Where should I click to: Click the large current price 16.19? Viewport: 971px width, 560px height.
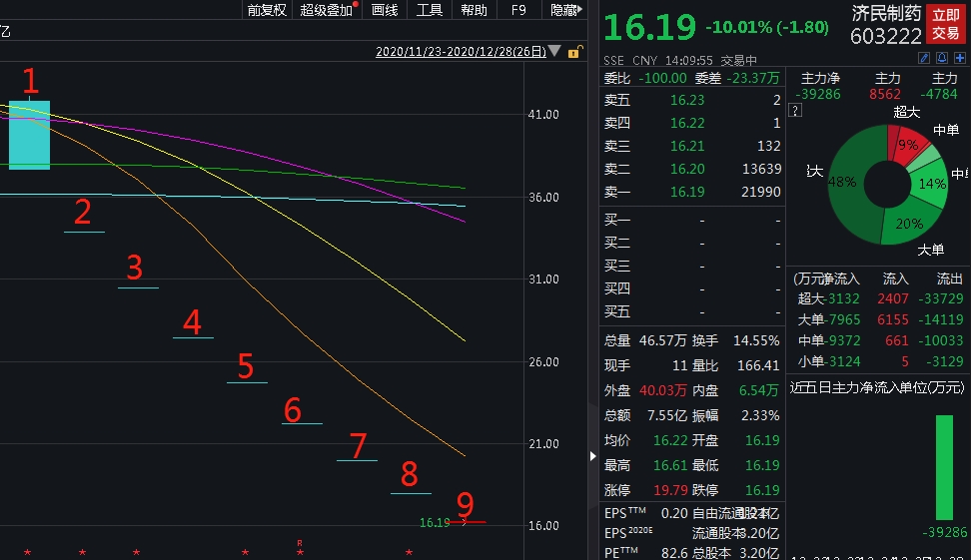pyautogui.click(x=650, y=27)
